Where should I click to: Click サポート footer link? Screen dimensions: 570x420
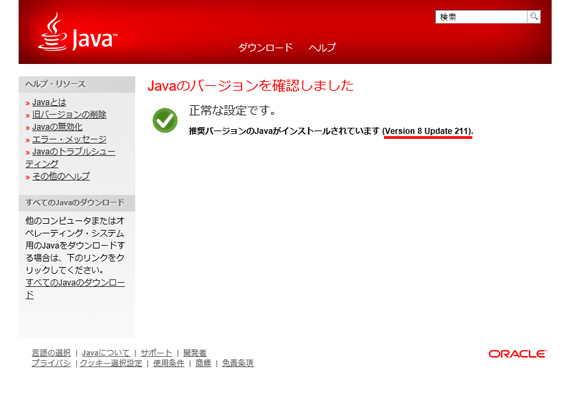point(156,353)
